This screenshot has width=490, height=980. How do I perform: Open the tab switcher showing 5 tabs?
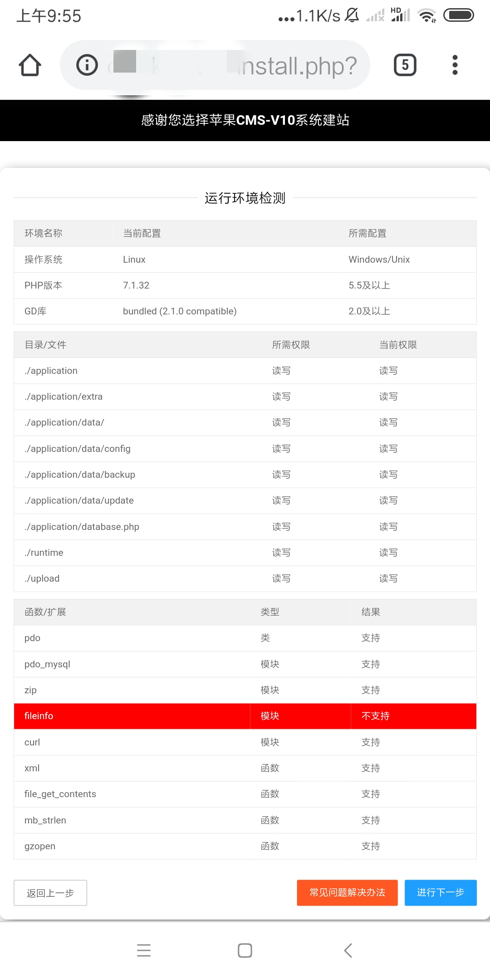[405, 65]
